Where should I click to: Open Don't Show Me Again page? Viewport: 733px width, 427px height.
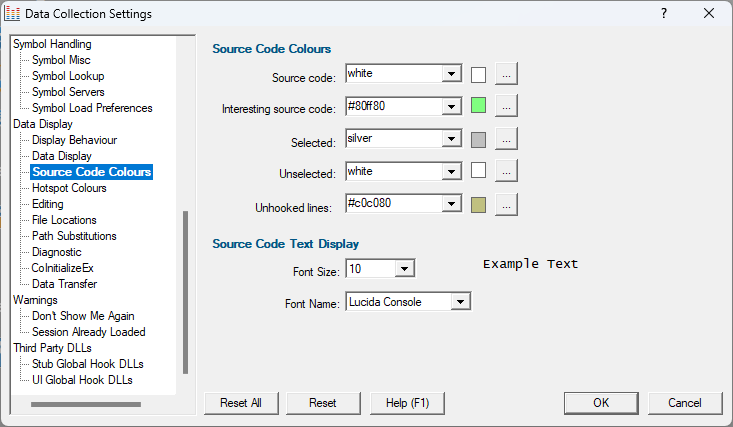click(x=83, y=316)
